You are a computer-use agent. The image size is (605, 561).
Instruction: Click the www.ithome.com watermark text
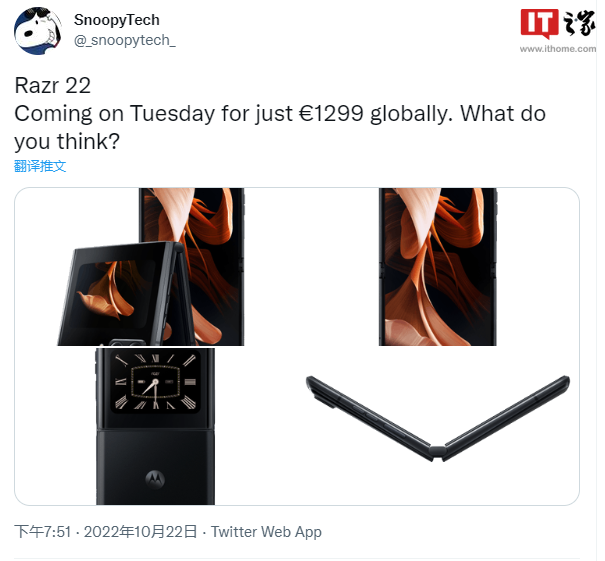click(x=558, y=49)
